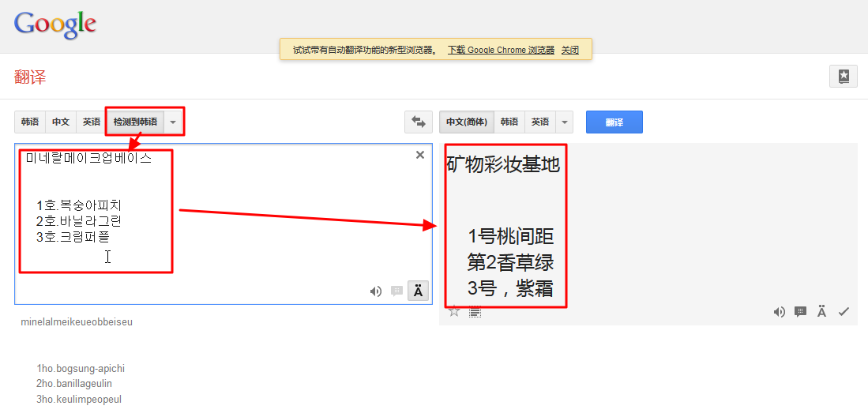
Task: Select 中文 as source language
Action: coord(60,122)
